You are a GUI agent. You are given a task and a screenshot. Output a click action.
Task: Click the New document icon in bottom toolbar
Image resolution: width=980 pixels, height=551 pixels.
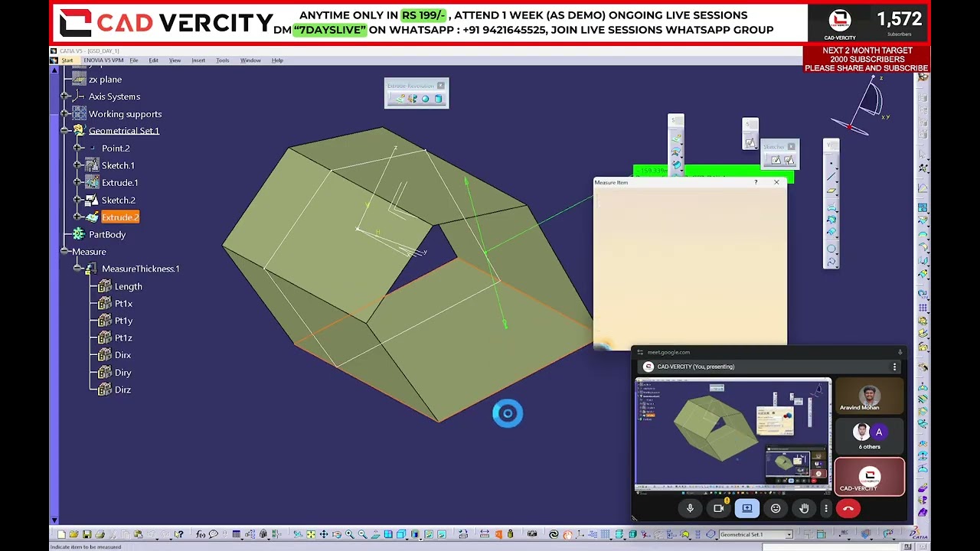click(x=61, y=534)
